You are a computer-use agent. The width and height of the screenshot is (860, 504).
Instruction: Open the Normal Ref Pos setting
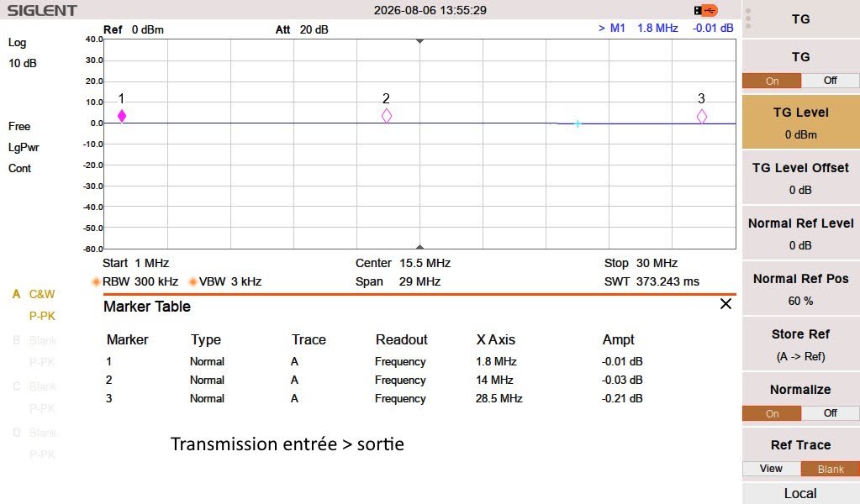[801, 289]
